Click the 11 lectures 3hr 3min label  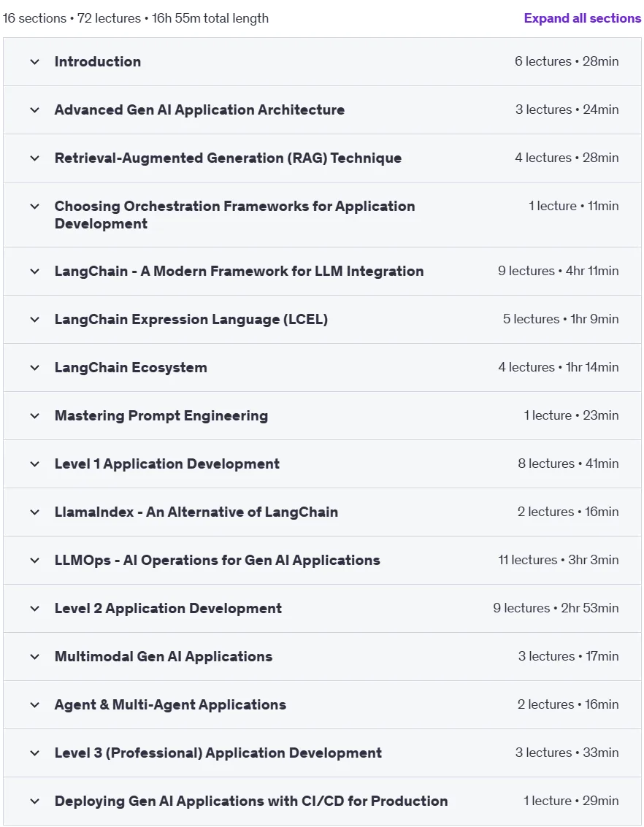(559, 560)
